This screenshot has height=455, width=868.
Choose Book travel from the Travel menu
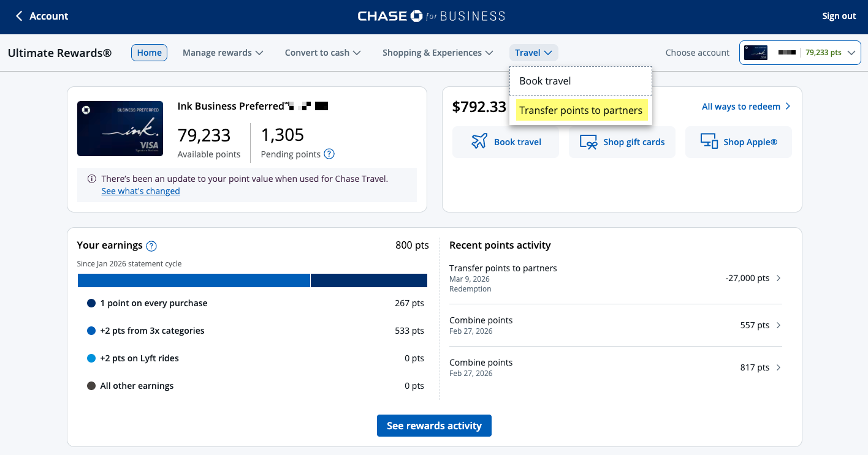click(545, 80)
